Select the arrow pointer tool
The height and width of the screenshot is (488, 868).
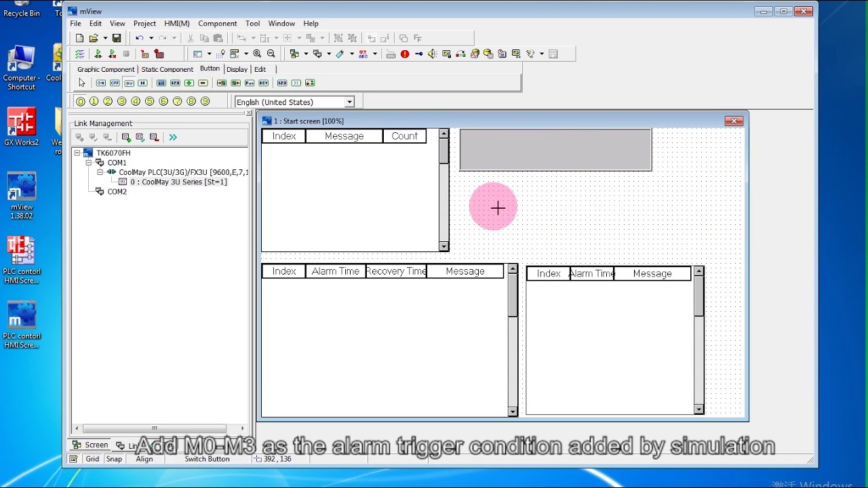[82, 83]
